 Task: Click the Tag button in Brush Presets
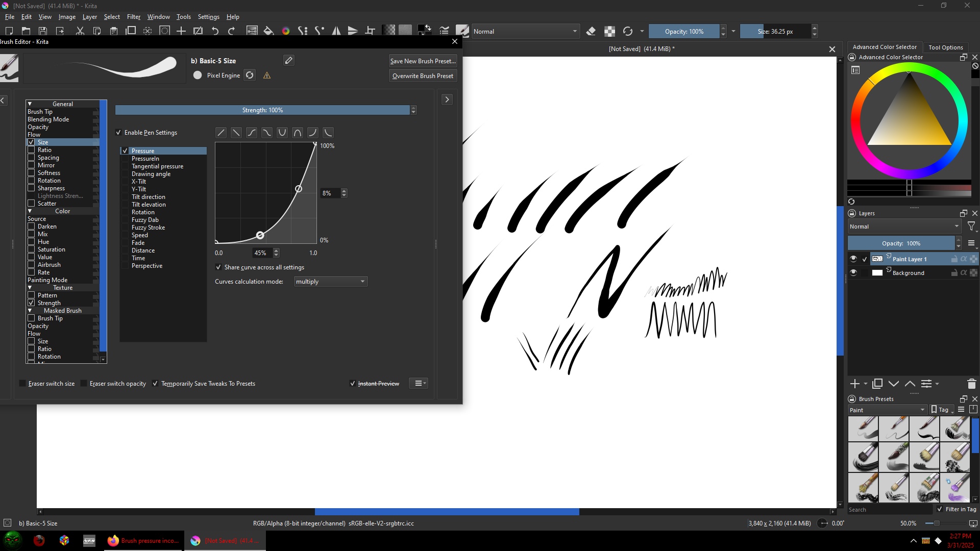942,410
